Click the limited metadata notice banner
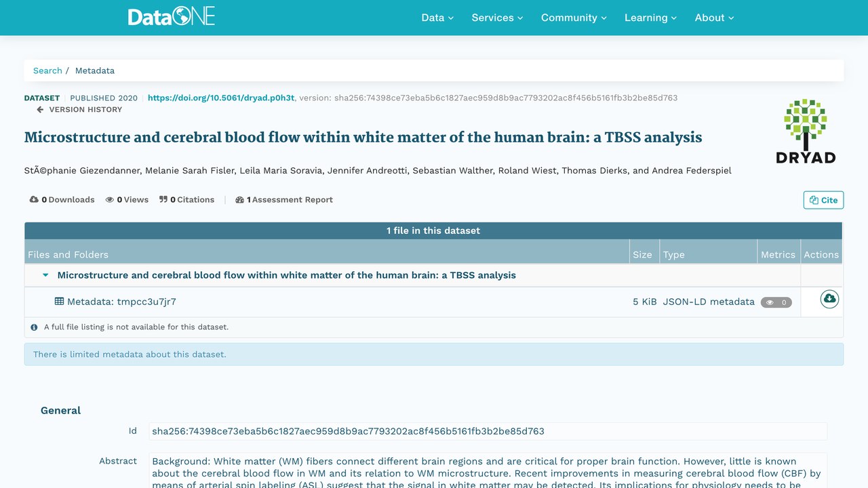The height and width of the screenshot is (488, 868). pyautogui.click(x=434, y=354)
